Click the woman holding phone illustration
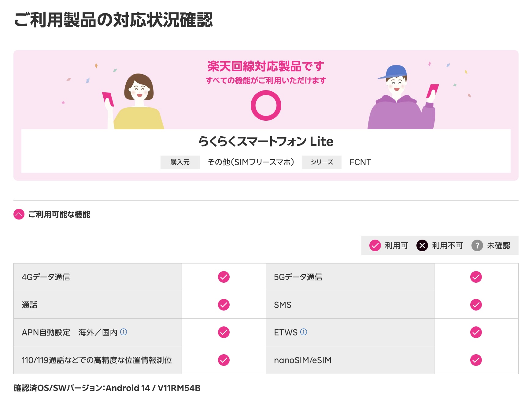 point(134,101)
